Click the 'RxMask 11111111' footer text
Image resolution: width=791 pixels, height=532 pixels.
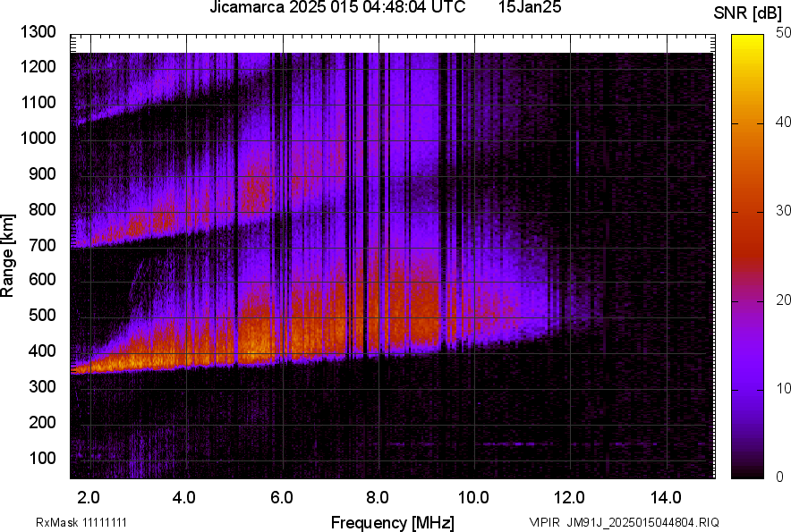pyautogui.click(x=81, y=522)
